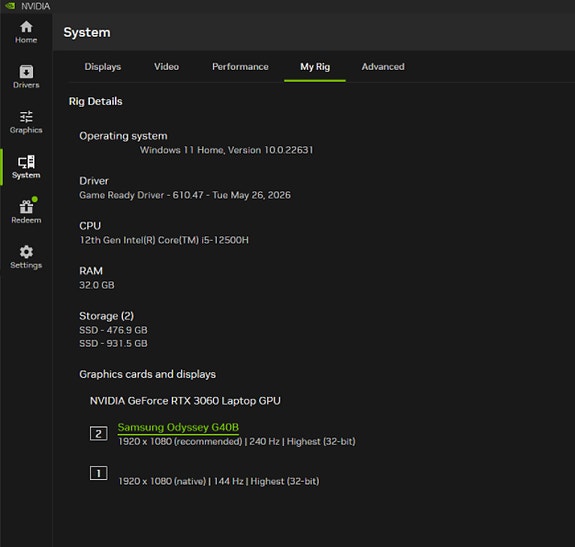Click the Game Ready Driver version text
Screen dimensions: 575x547
[x=185, y=195]
